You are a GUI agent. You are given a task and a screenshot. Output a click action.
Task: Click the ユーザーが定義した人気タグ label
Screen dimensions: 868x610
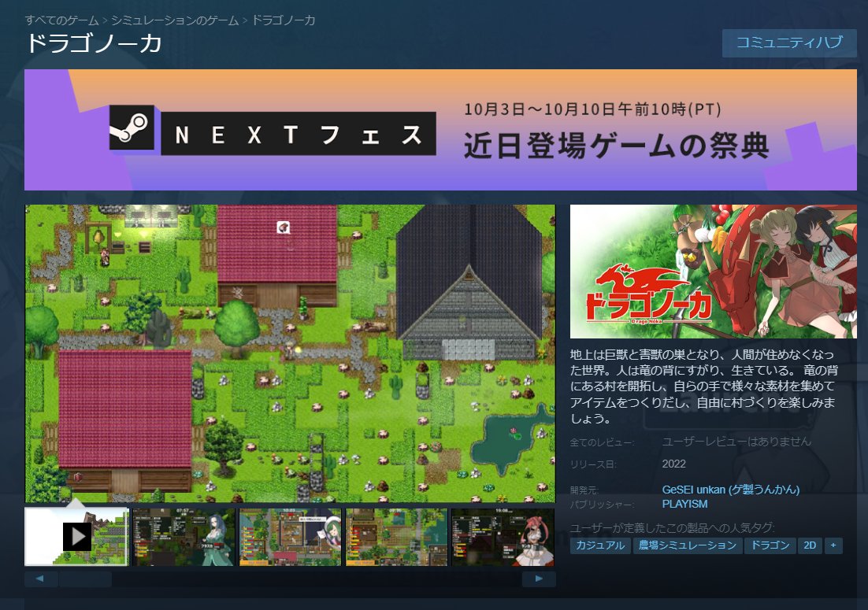click(x=672, y=527)
